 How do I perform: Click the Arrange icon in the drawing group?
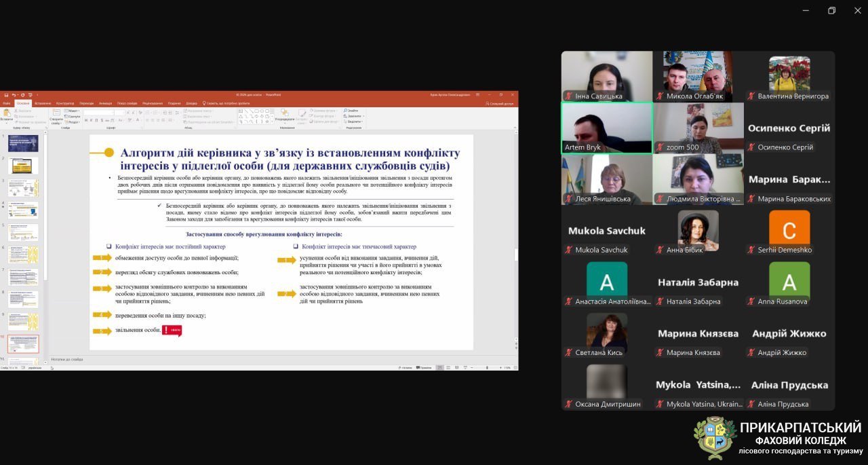coord(285,114)
